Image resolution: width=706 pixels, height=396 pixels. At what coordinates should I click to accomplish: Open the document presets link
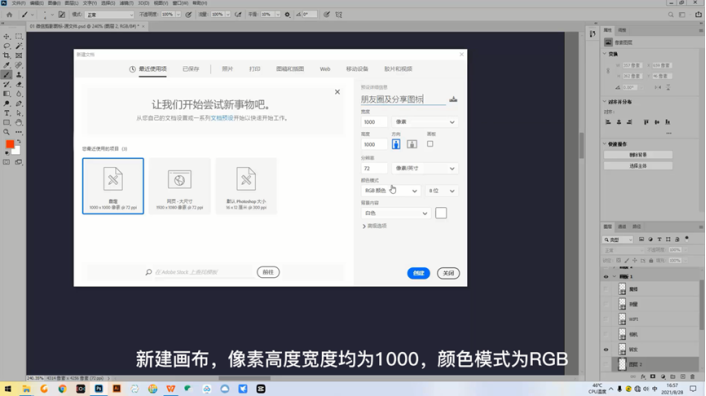pyautogui.click(x=222, y=118)
